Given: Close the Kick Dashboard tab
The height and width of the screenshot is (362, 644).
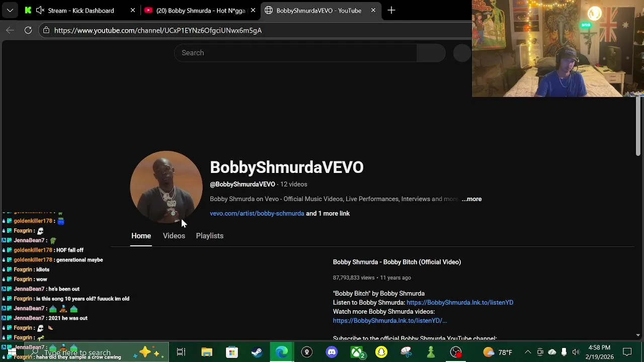Looking at the screenshot, I should [x=133, y=10].
